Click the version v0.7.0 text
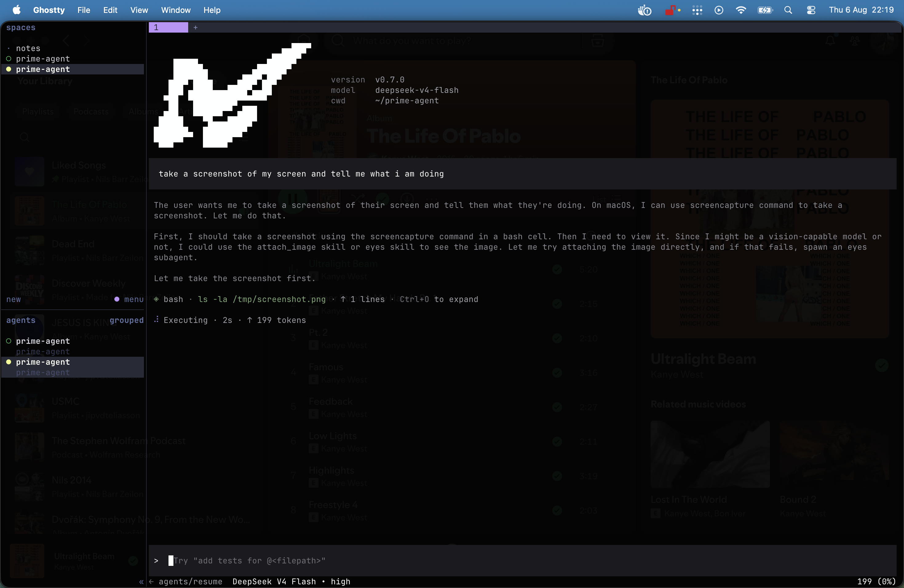904x588 pixels. click(367, 80)
